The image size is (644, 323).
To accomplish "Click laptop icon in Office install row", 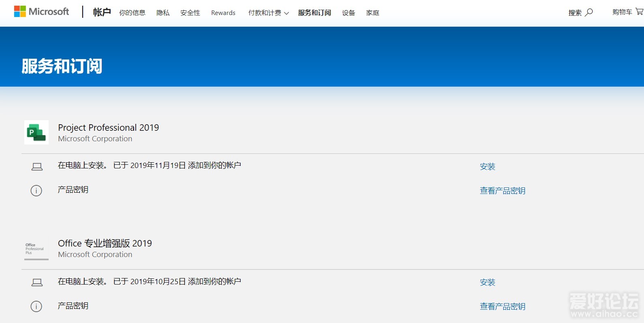I will [37, 283].
